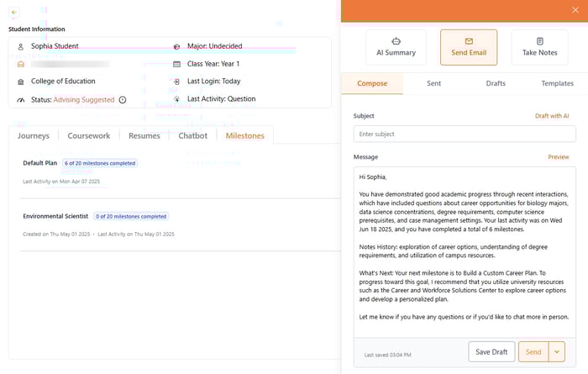Image resolution: width=588 pixels, height=374 pixels.
Task: Click the Take Notes notepad icon
Action: pos(539,41)
